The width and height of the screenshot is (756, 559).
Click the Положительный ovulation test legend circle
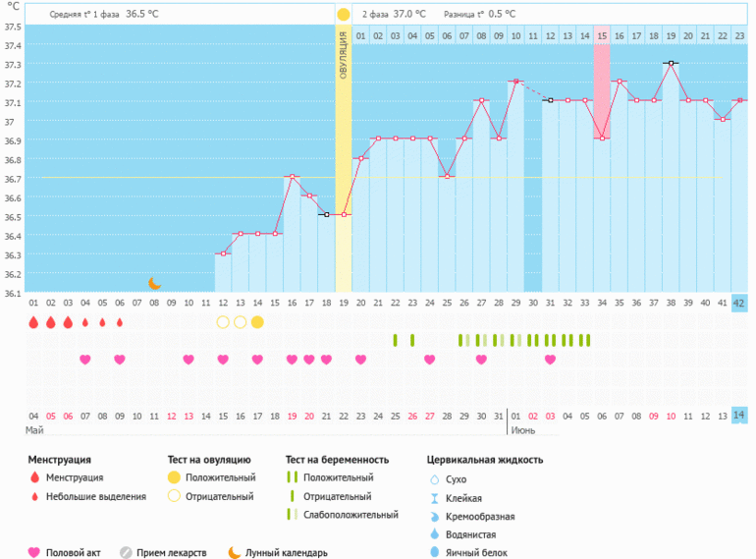click(x=175, y=478)
